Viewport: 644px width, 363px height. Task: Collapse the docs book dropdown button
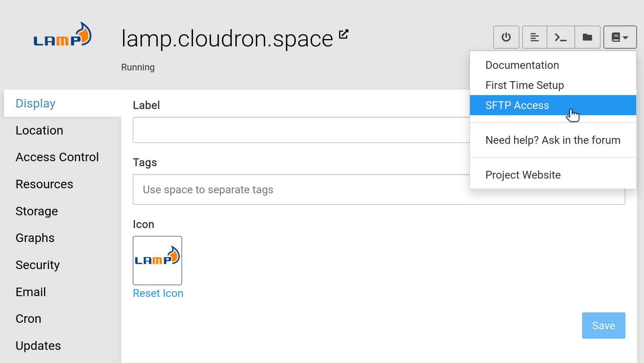620,37
